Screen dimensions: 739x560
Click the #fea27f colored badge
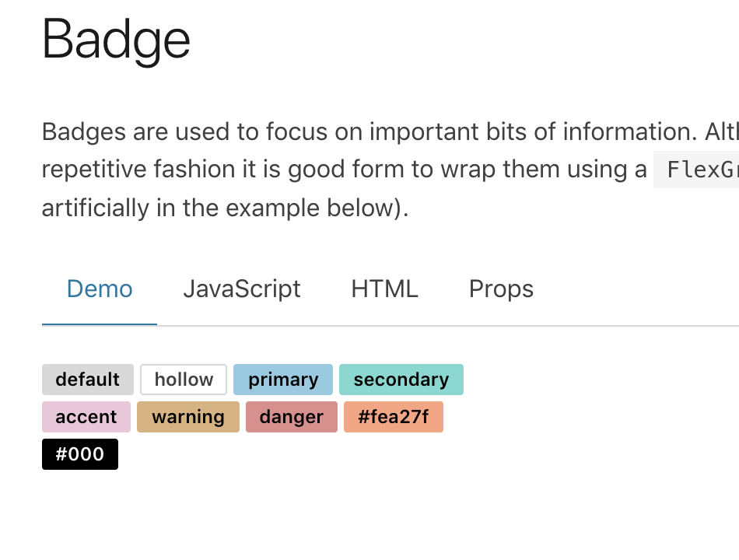click(394, 417)
